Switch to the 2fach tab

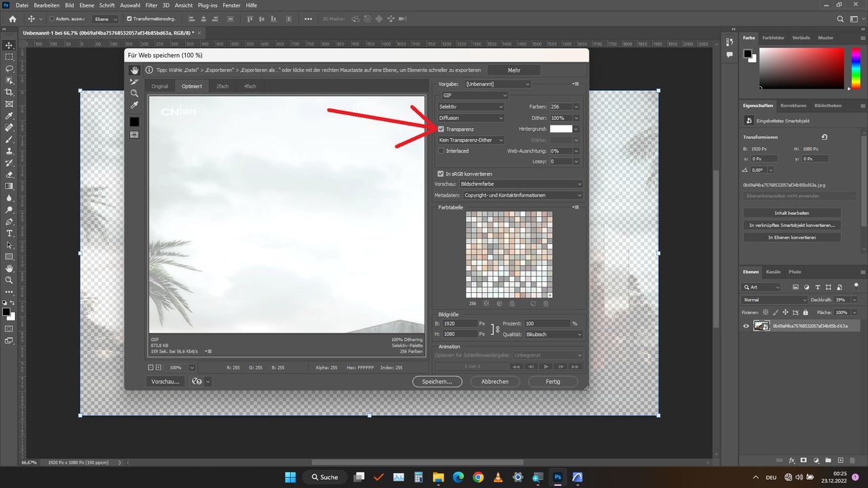[222, 86]
